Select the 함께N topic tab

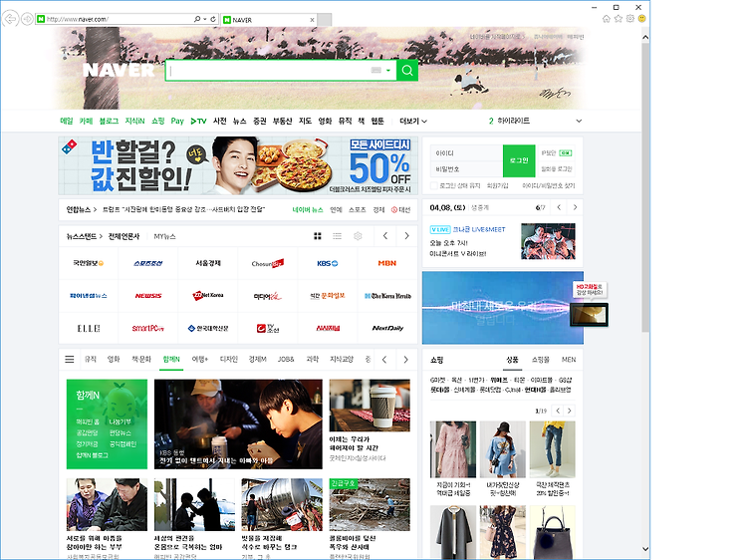point(171,360)
